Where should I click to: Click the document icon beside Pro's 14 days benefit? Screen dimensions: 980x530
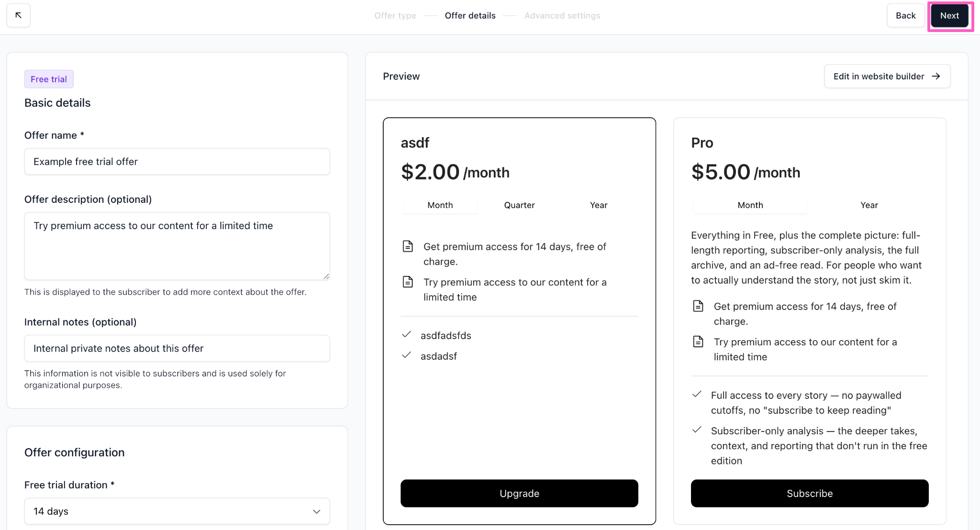pos(698,306)
